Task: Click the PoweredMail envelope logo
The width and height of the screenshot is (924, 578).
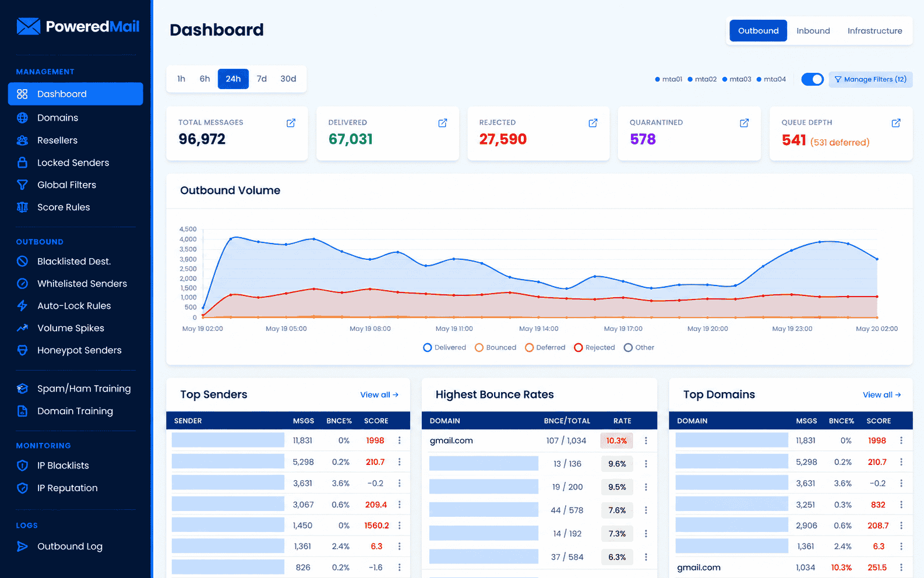Action: coord(29,26)
